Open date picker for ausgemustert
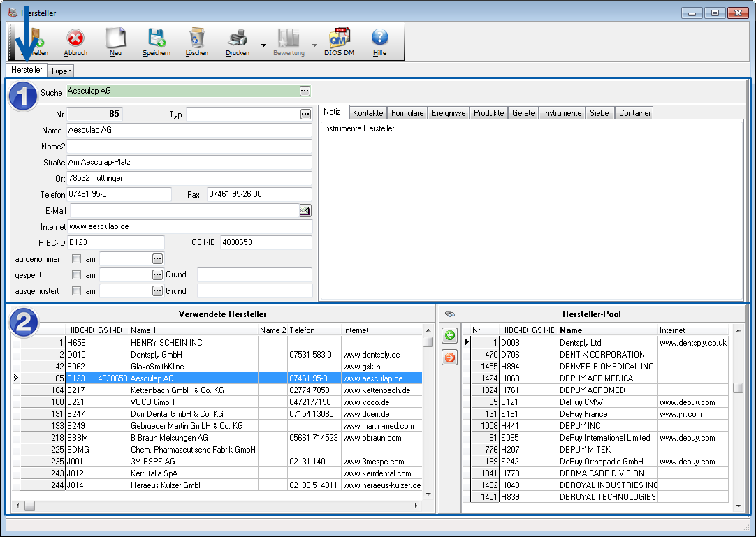 point(157,291)
